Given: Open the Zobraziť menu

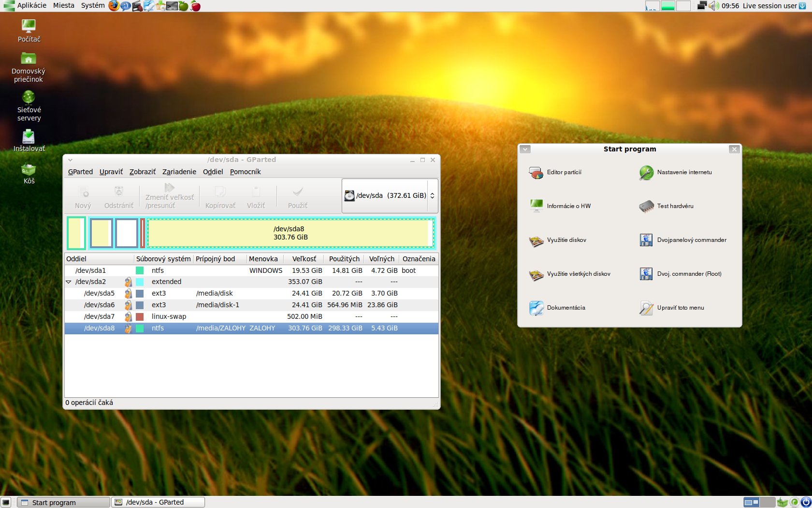Looking at the screenshot, I should (143, 172).
